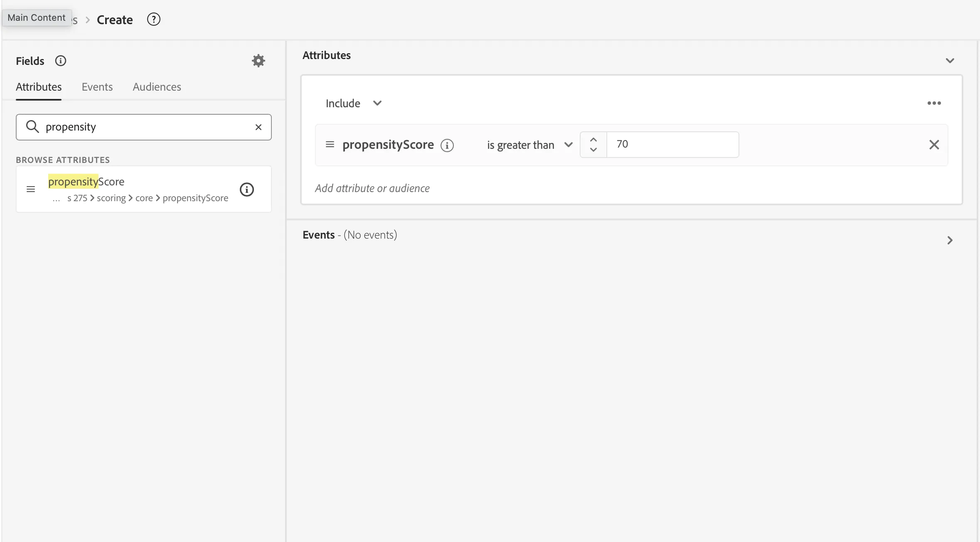
Task: Click the 'scoring' breadcrumb segment in the attribute path
Action: point(111,198)
